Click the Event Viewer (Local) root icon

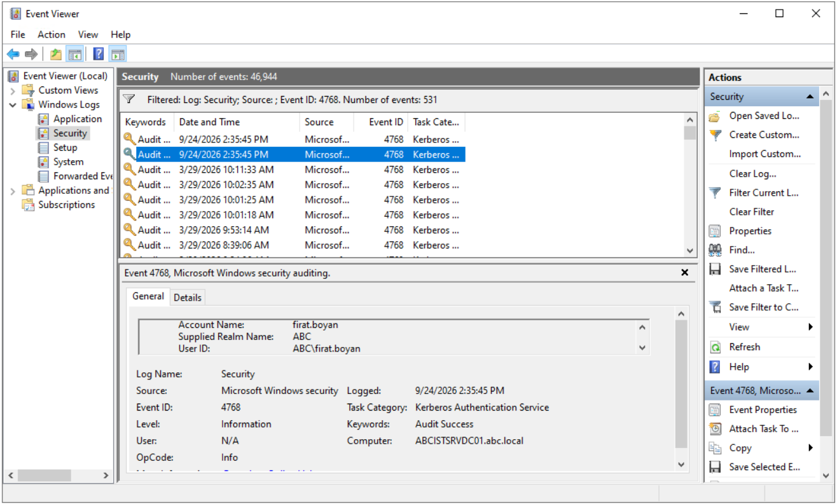click(13, 76)
